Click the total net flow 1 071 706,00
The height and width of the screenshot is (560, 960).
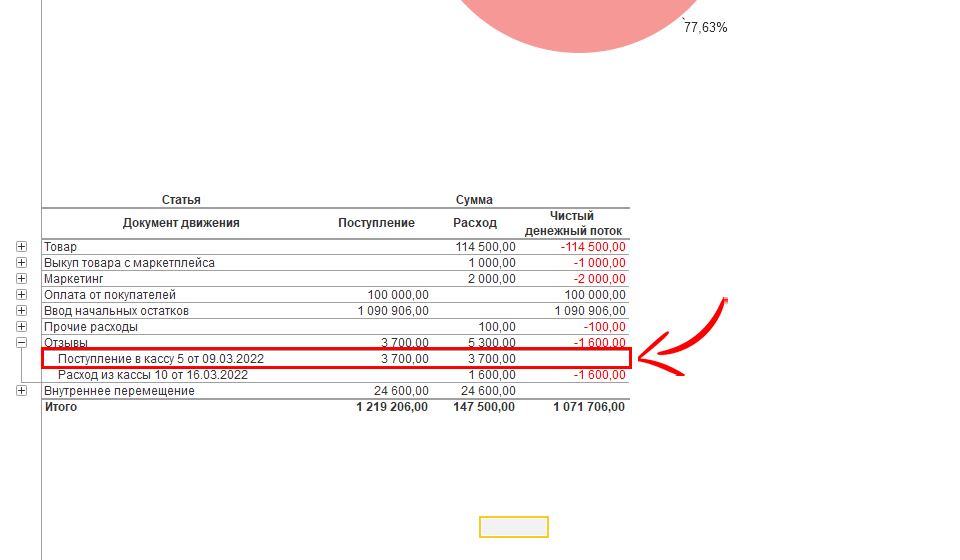pos(589,407)
